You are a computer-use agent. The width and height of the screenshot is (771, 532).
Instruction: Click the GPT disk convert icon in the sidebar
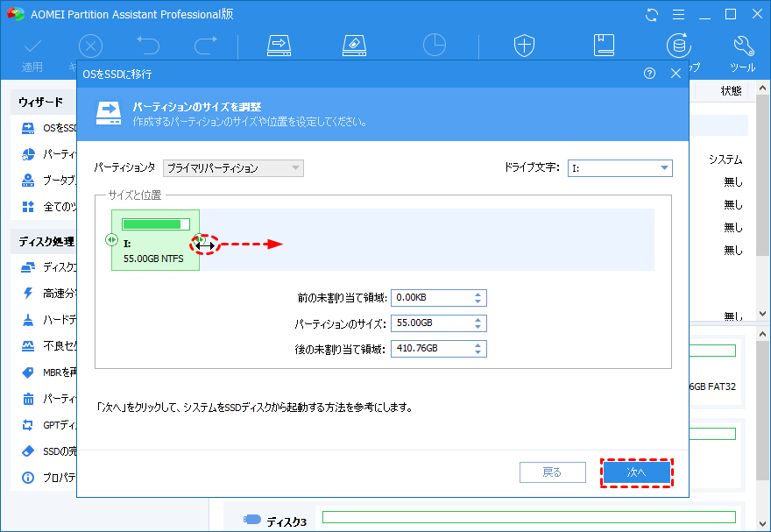pyautogui.click(x=28, y=425)
